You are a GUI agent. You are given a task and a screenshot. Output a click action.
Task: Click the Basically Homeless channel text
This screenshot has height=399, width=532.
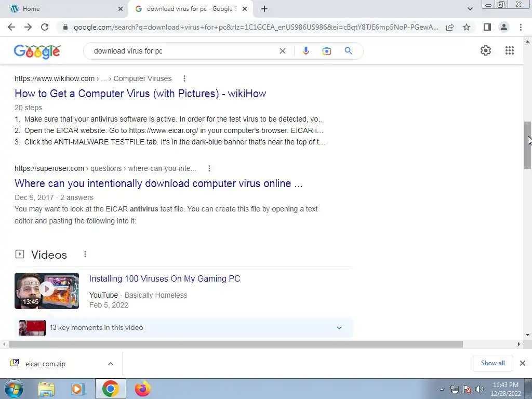click(156, 295)
